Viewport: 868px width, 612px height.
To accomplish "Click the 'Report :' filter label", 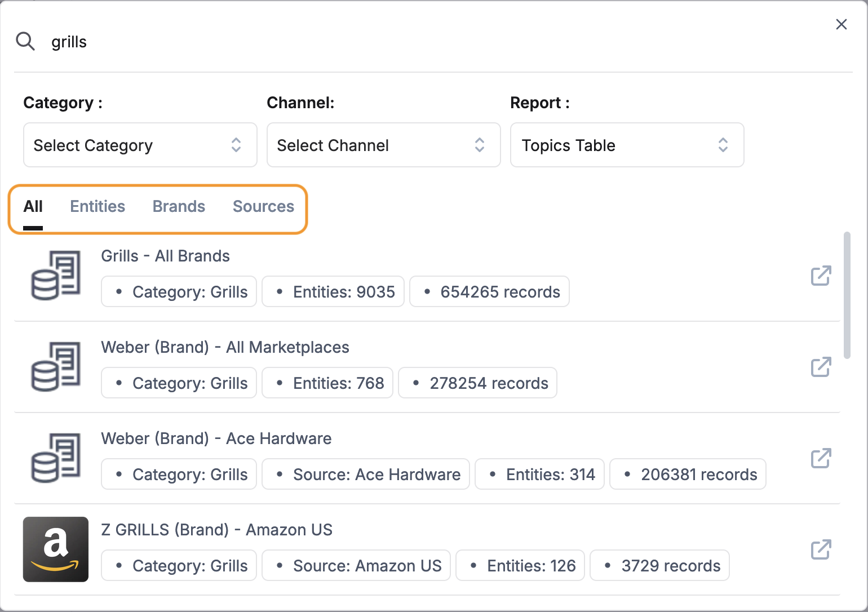I will tap(540, 103).
